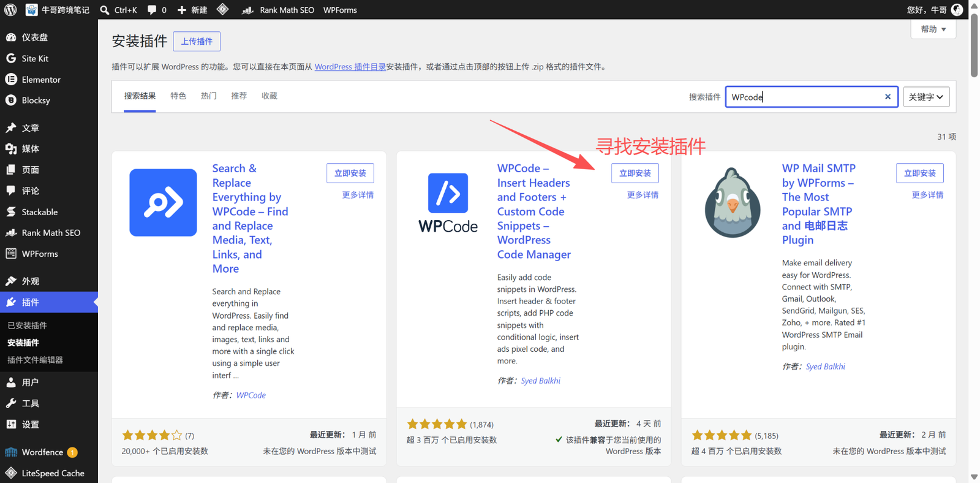Open comments bubble in admin bar
The image size is (980, 483).
point(152,10)
